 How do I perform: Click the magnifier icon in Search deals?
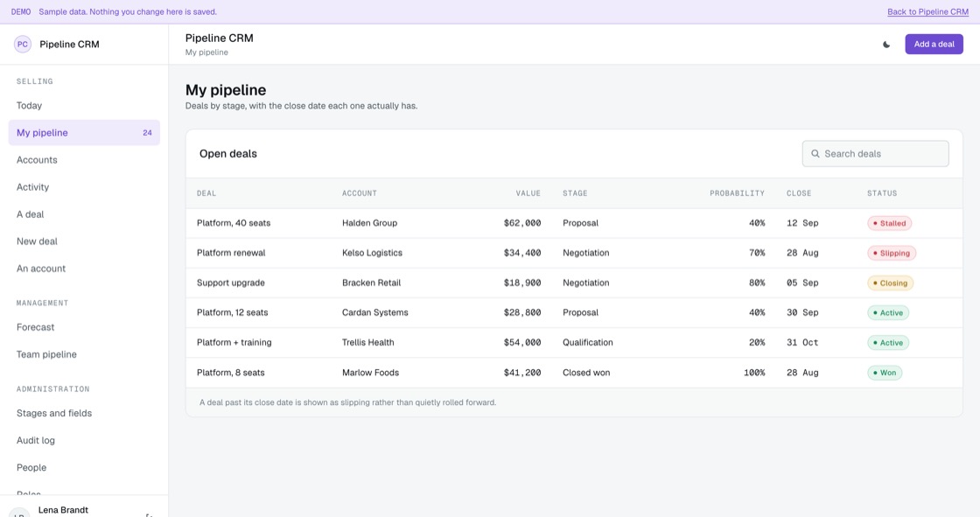point(815,154)
